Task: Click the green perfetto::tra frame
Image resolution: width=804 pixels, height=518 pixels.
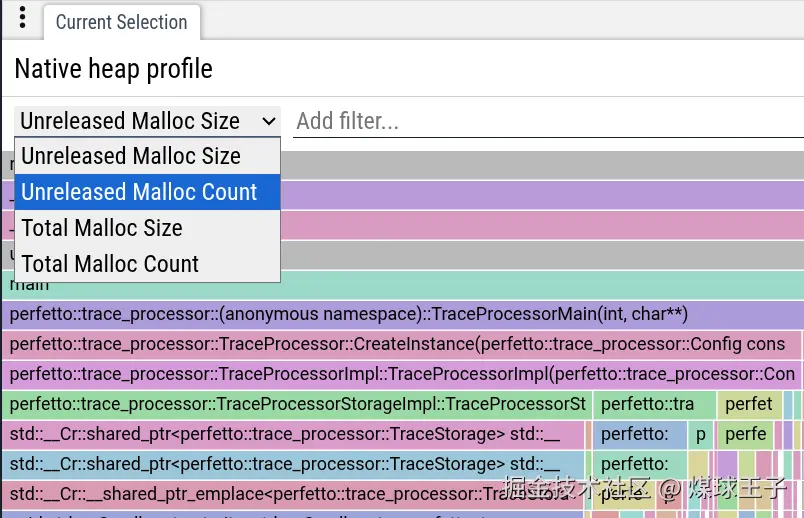Action: point(655,404)
